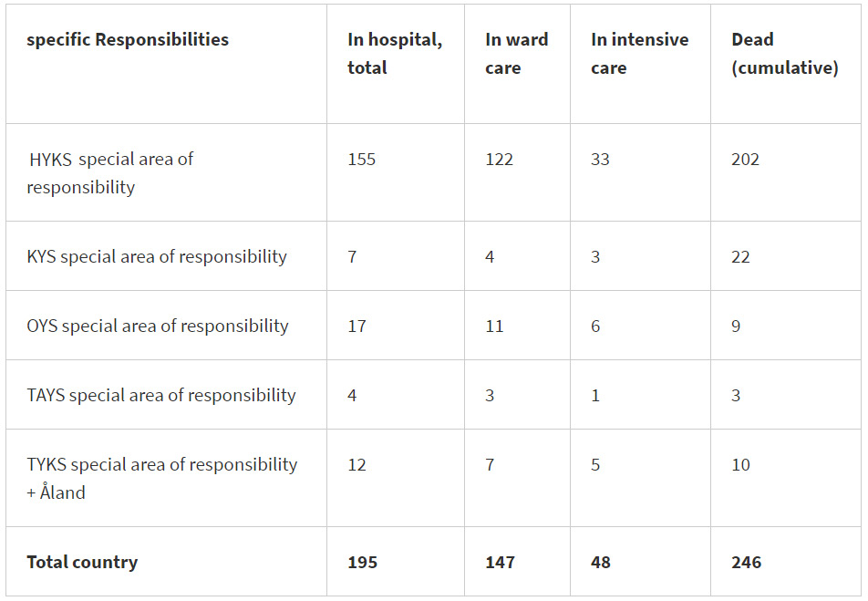Viewport: 868px width, 601px height.
Task: Select the OYS special area row label
Action: click(x=158, y=326)
